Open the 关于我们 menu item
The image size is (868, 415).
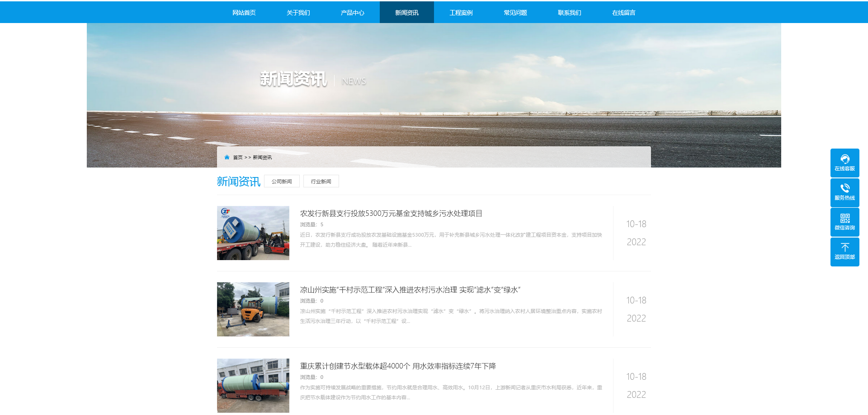click(298, 12)
